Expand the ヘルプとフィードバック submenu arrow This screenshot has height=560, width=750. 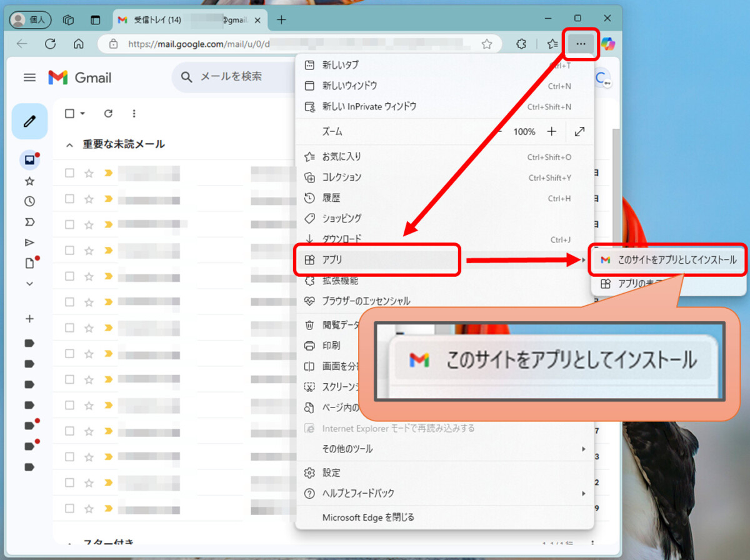point(584,494)
